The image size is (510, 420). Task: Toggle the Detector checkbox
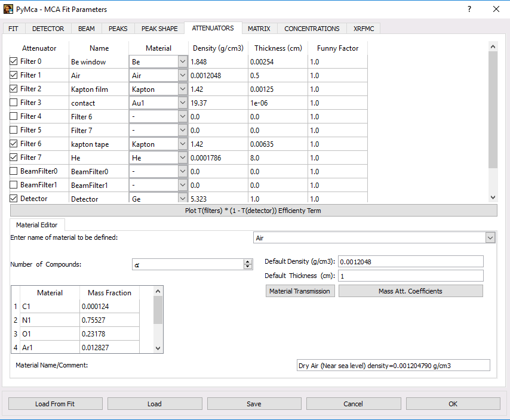(13, 199)
